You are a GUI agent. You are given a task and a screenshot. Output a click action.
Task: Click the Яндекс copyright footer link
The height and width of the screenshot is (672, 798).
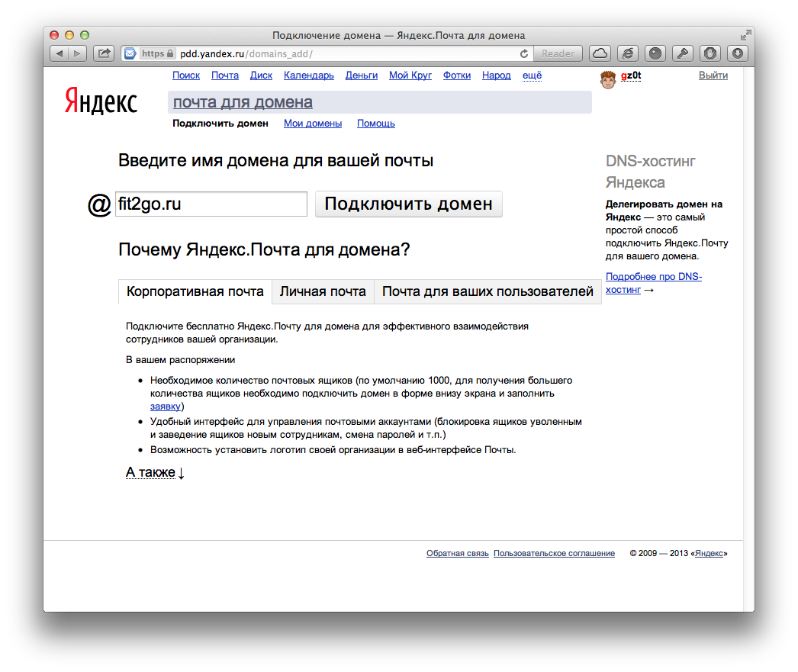pos(709,554)
